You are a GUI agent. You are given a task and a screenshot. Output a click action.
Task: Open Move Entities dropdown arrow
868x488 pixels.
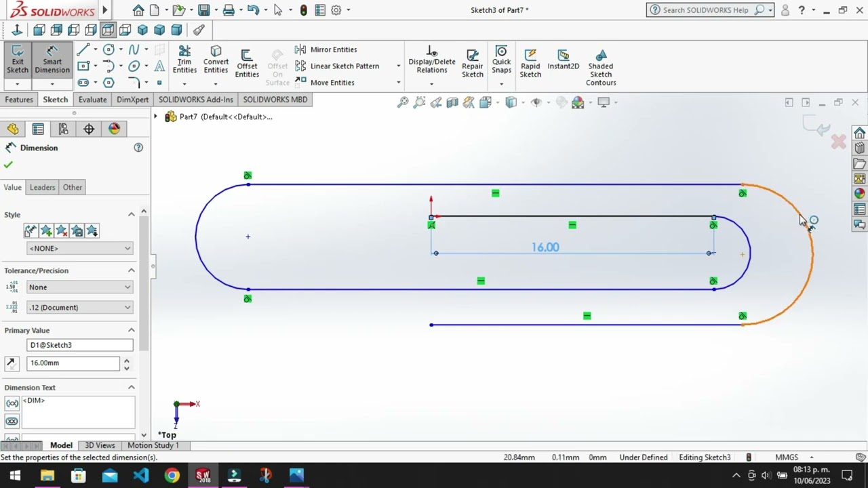(x=398, y=83)
